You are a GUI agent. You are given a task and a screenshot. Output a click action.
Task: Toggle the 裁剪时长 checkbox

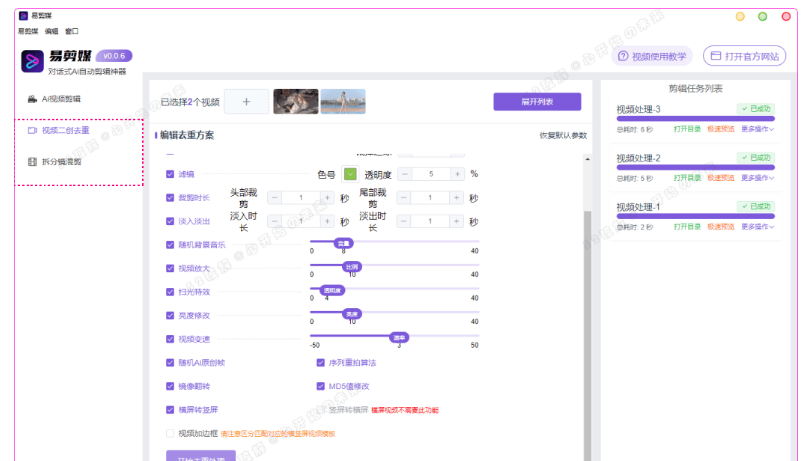pyautogui.click(x=170, y=198)
